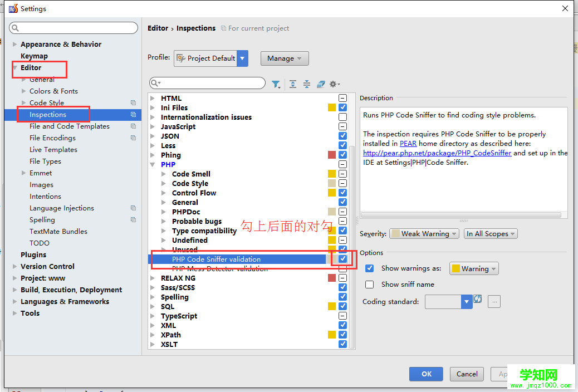Click the project icon beside File and Code Templates
The image size is (578, 392).
pyautogui.click(x=134, y=126)
